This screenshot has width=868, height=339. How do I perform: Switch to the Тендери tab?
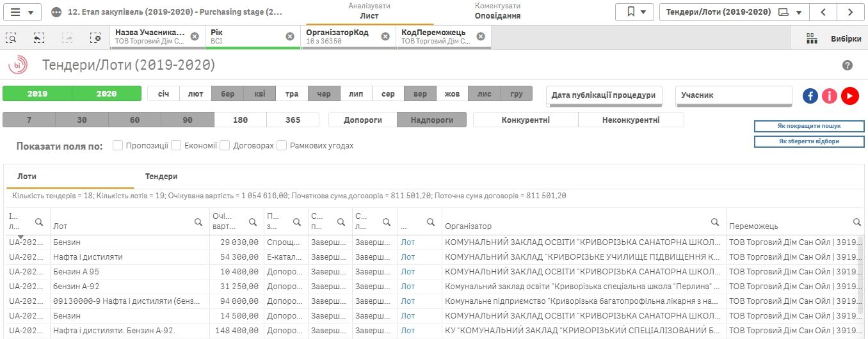coord(161,177)
